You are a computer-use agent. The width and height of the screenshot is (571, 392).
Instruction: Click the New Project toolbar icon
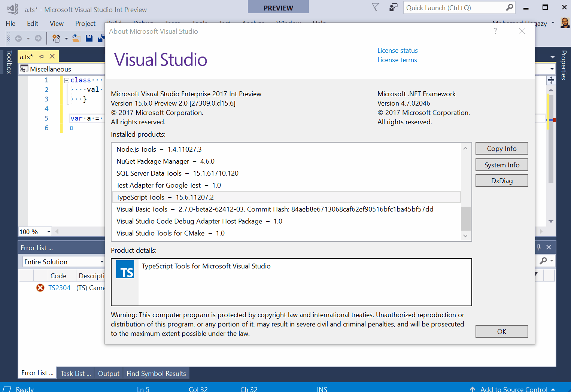click(x=56, y=38)
